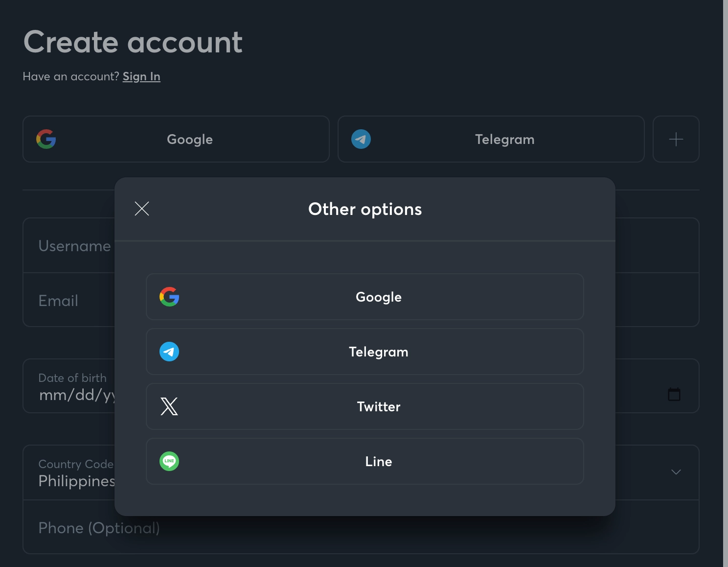This screenshot has height=567, width=728.
Task: Click the Other options dialog title
Action: point(365,209)
